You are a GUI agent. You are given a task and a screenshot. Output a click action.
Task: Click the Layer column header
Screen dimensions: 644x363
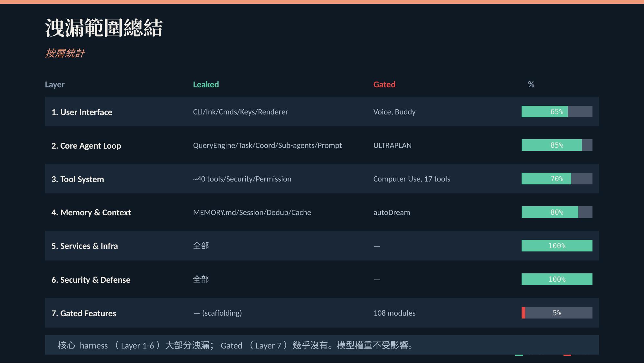coord(55,84)
